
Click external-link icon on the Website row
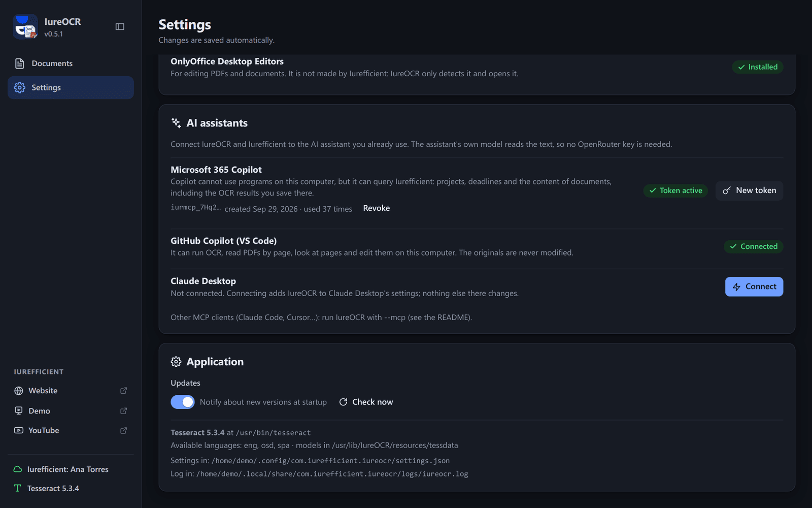(x=123, y=391)
